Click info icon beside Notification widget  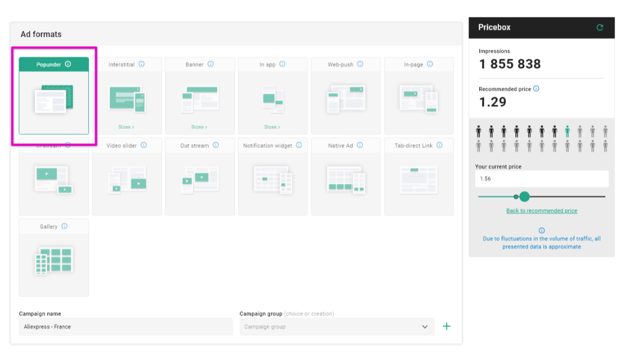299,145
